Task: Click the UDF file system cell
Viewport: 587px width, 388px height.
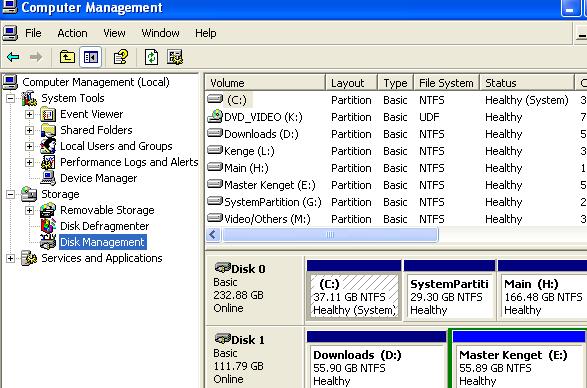Action: (x=429, y=117)
